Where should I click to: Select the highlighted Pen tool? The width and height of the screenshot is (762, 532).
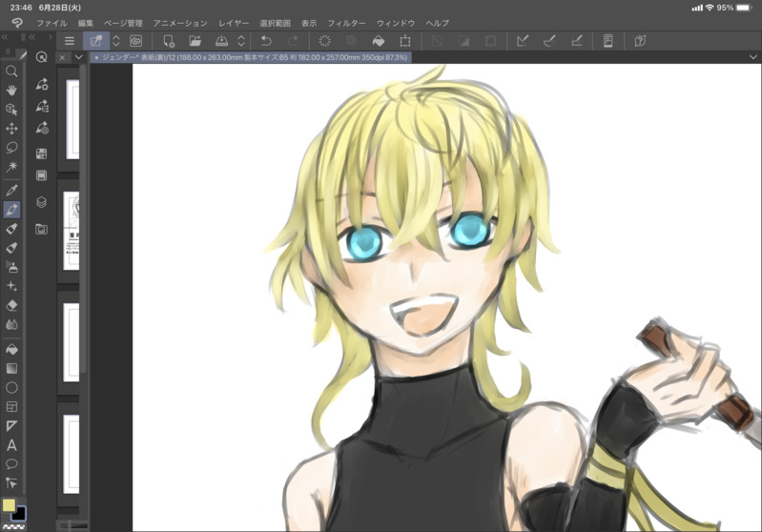[x=11, y=210]
